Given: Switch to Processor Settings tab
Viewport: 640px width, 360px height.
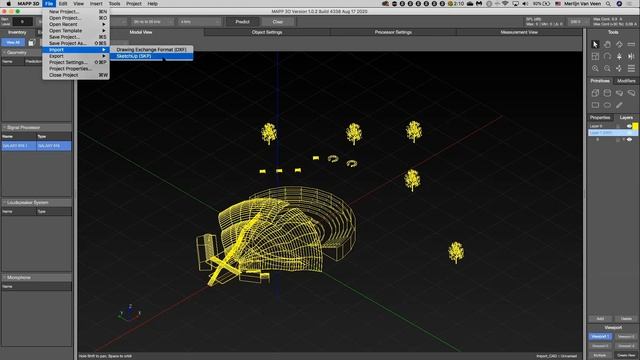Looking at the screenshot, I should [393, 32].
